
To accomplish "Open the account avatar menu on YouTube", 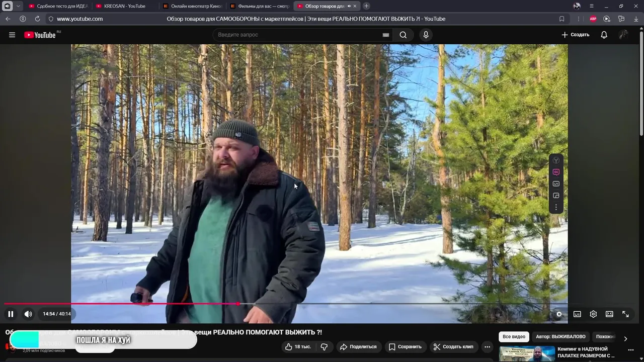I will click(623, 35).
